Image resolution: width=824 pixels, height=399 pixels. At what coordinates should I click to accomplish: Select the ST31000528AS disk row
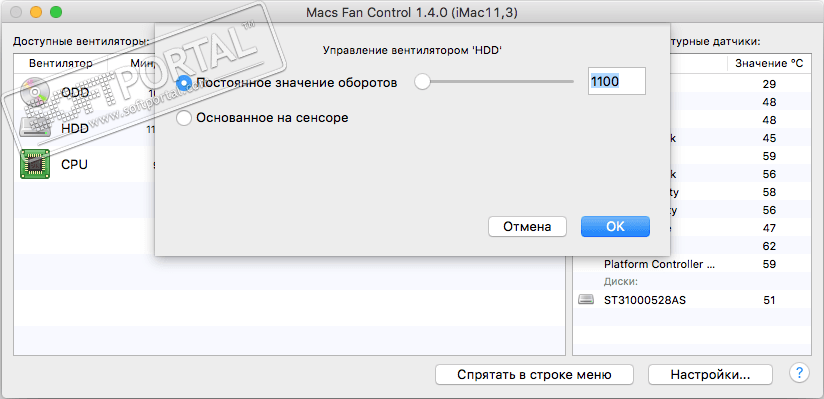tap(692, 300)
